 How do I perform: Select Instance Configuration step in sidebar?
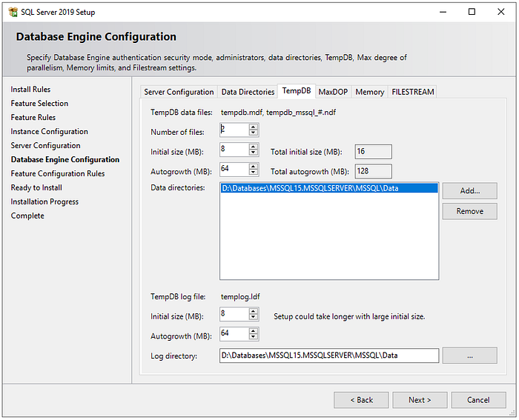(x=50, y=132)
